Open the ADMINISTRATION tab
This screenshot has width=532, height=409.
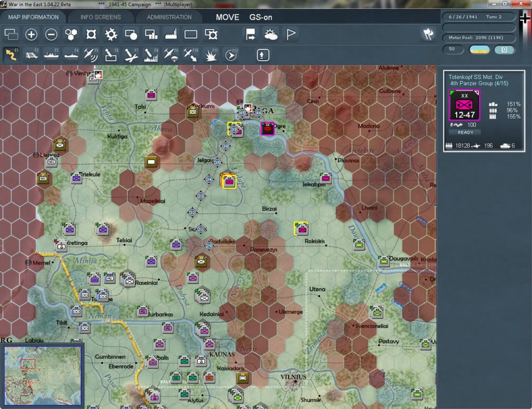[x=169, y=17]
